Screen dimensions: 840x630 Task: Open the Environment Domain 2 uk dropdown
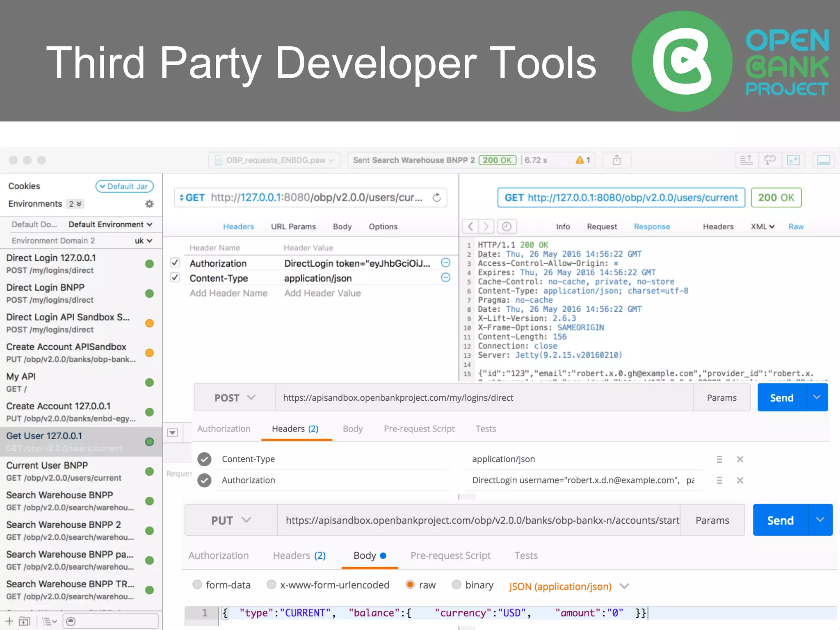coord(144,241)
